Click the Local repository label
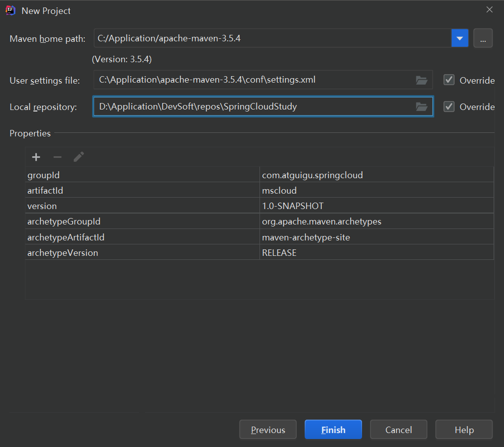 [43, 107]
